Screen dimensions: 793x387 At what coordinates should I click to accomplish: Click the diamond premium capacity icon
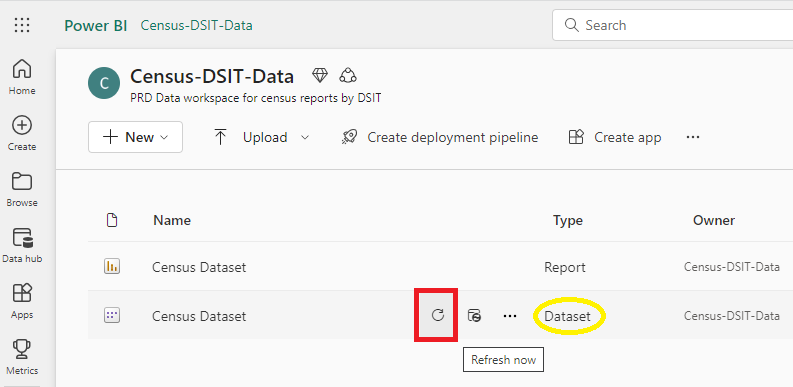[x=320, y=76]
